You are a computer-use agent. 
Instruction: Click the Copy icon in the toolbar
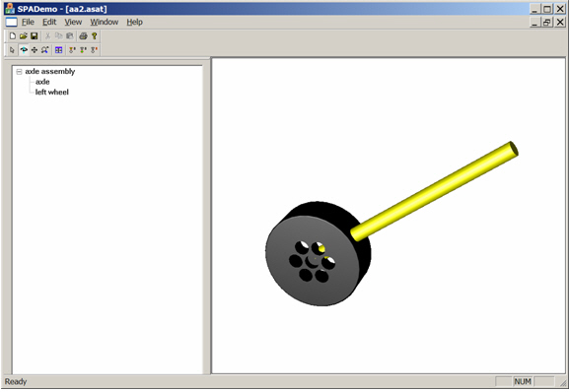(x=58, y=35)
